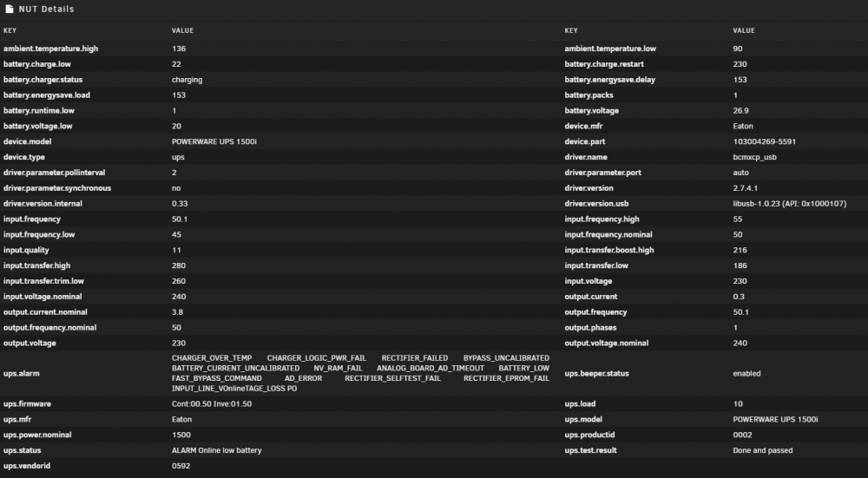Click the ambient.temperature.high key
Screen dimensions: 868x478
pos(51,49)
